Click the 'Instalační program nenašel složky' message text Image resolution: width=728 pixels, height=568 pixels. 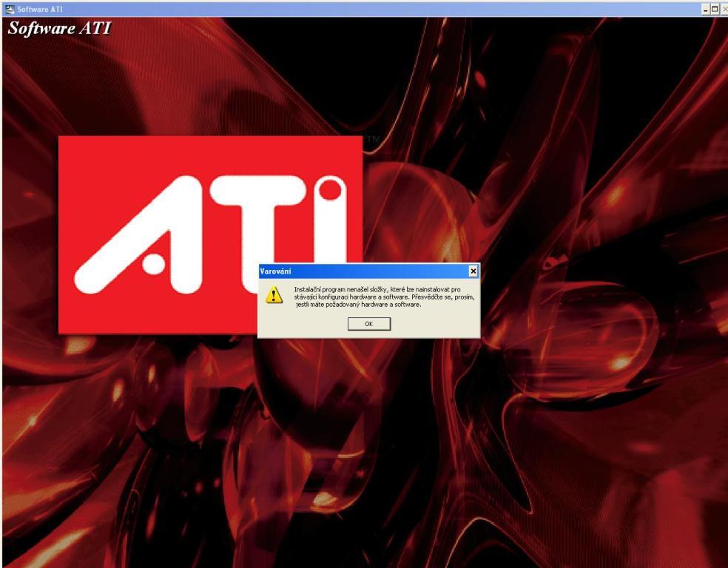tap(385, 297)
